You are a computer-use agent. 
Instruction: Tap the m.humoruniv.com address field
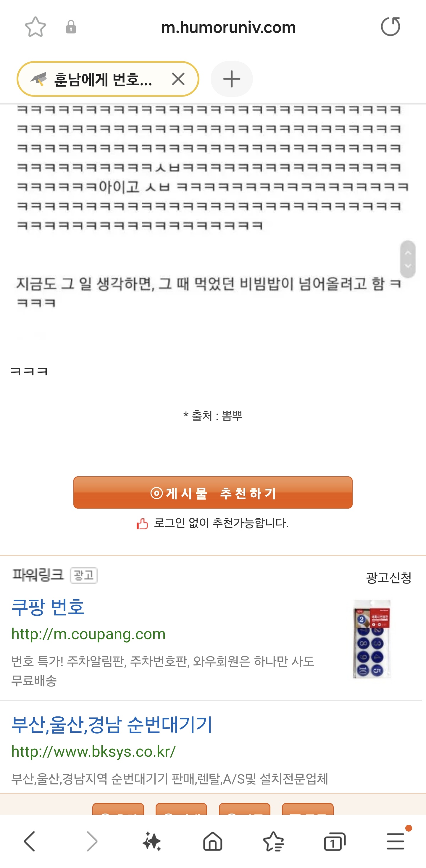click(x=228, y=27)
